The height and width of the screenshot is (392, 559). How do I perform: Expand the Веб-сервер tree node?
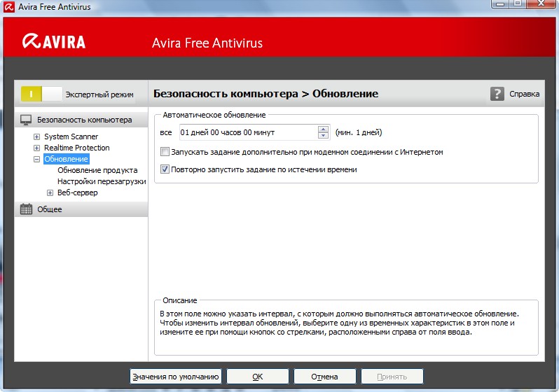tap(50, 192)
